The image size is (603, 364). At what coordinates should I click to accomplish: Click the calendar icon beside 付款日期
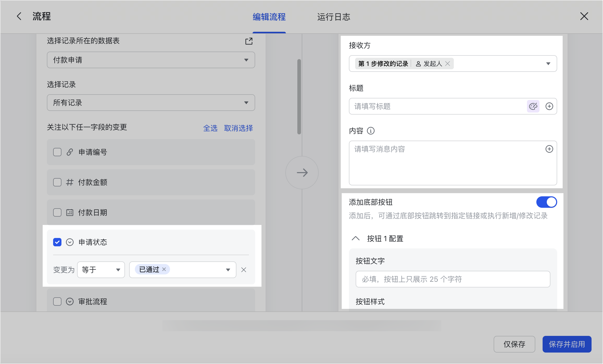pos(70,212)
